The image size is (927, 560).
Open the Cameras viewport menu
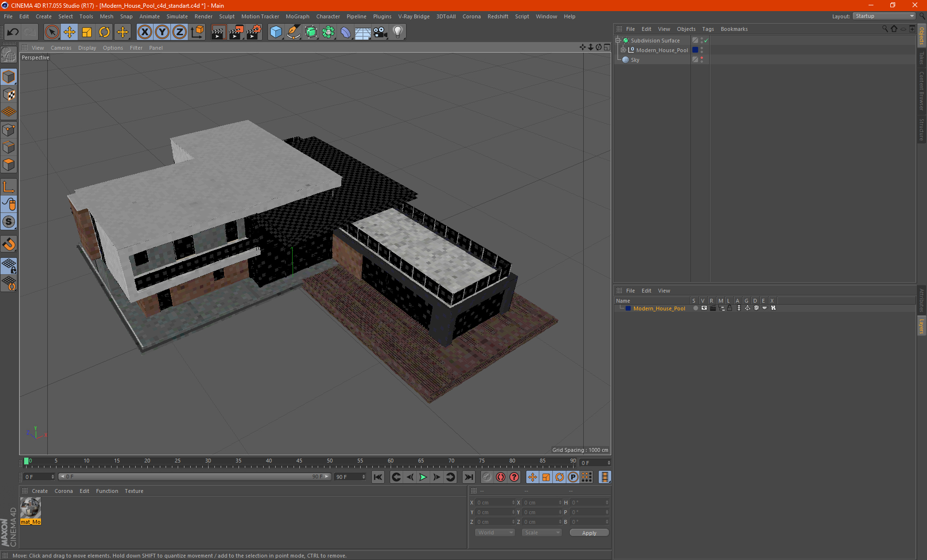[61, 48]
